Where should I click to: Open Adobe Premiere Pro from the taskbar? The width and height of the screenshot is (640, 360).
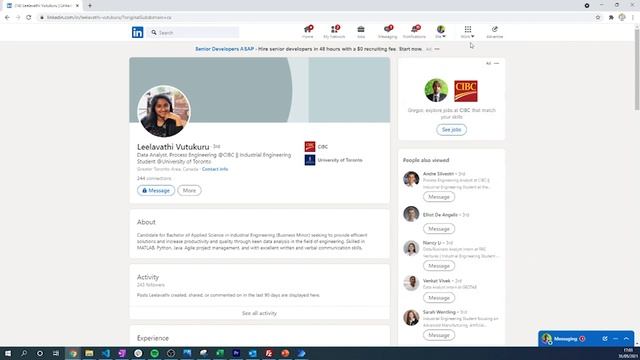point(236,353)
